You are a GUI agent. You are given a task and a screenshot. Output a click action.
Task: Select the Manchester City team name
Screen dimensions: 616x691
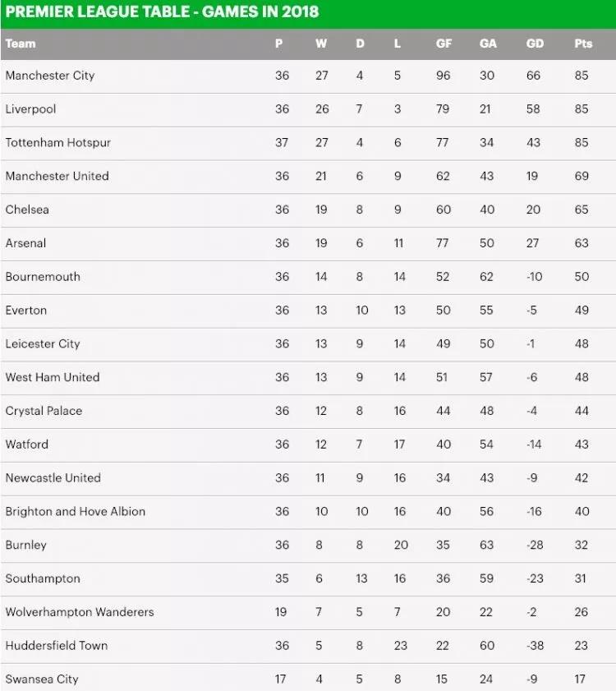tap(50, 76)
